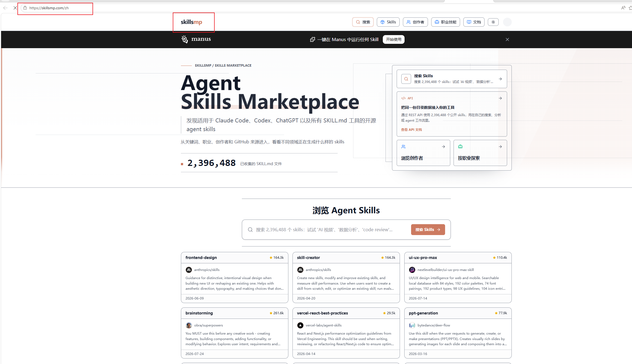This screenshot has height=364, width=632.
Task: Click the 2026-07-24 date on brainstorming
Action: click(195, 354)
